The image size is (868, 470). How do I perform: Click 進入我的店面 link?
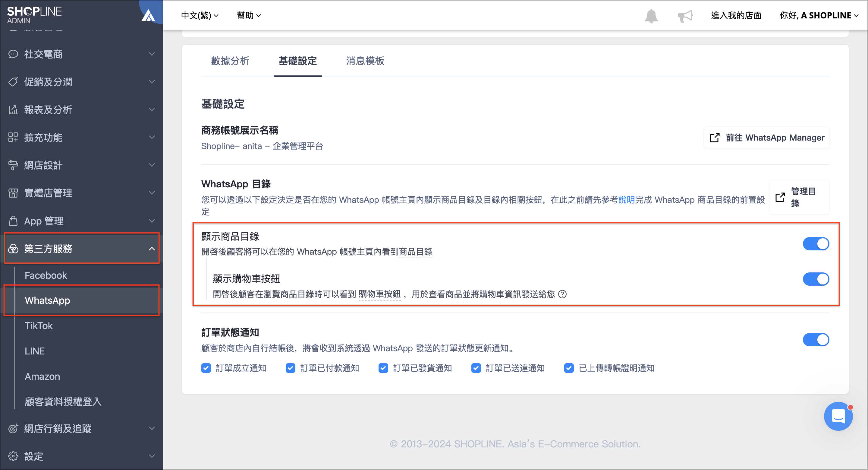click(736, 15)
